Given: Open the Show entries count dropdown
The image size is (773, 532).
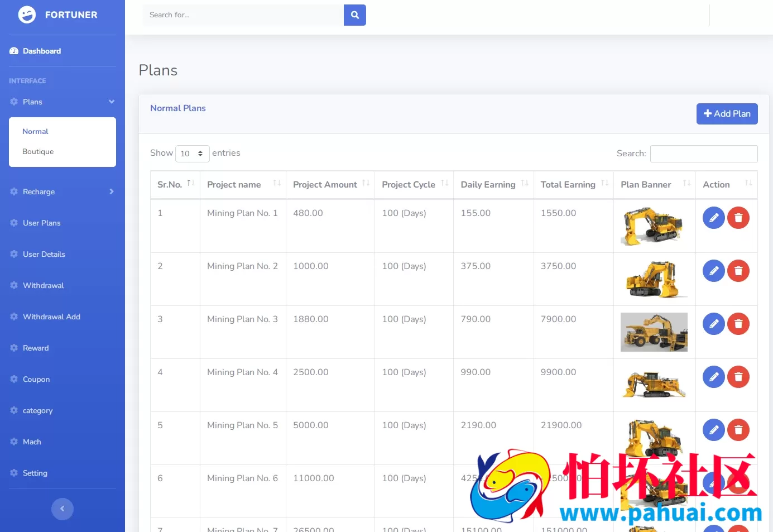Looking at the screenshot, I should [193, 154].
